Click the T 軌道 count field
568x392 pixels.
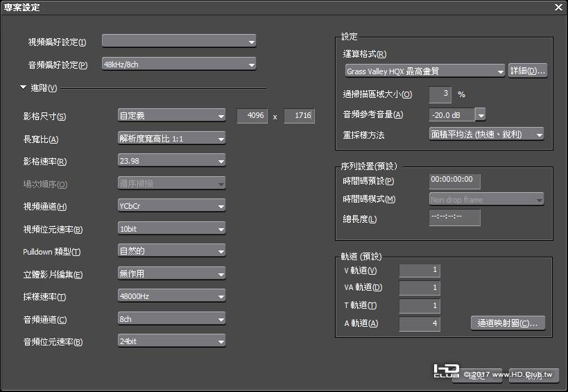coord(420,305)
